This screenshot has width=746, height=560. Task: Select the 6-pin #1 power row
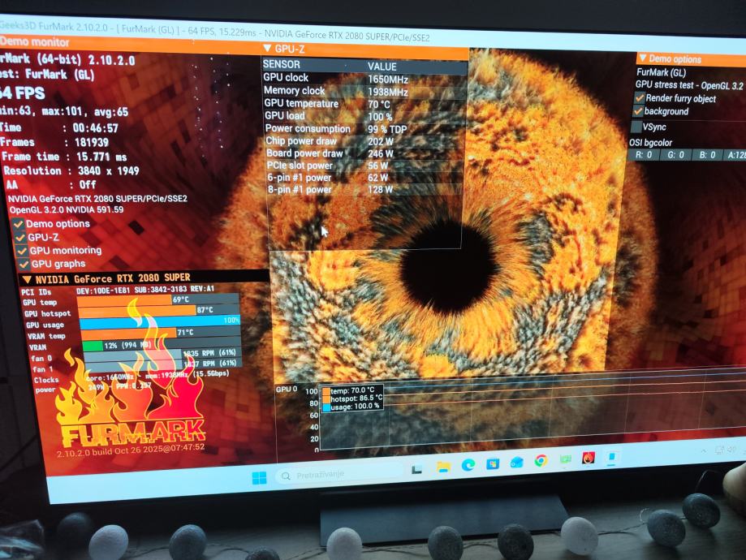pos(365,178)
